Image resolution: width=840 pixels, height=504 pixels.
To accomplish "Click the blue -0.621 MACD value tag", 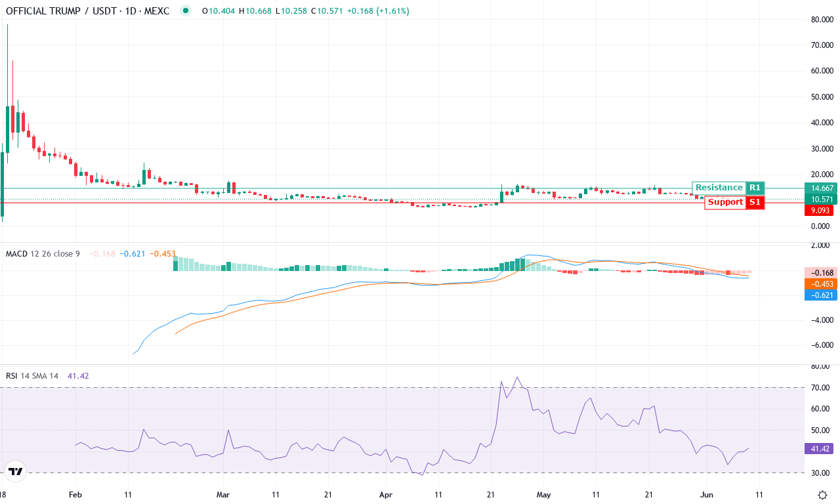I will tap(822, 295).
